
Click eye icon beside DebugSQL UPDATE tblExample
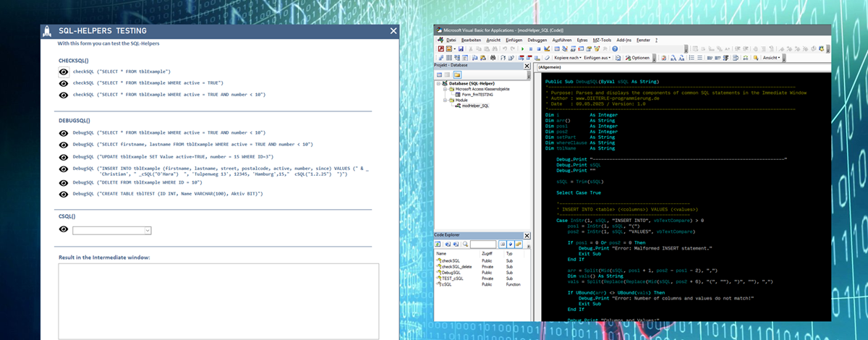[x=64, y=156]
